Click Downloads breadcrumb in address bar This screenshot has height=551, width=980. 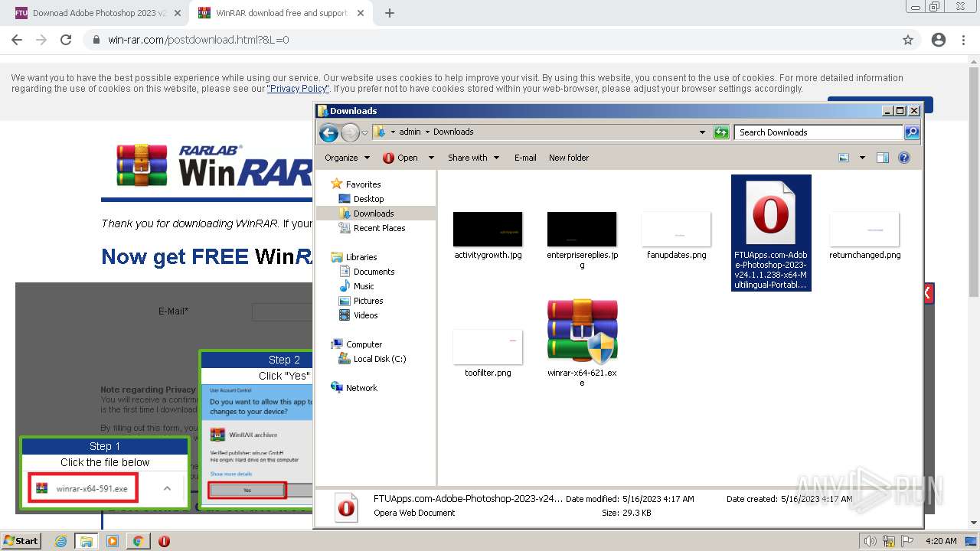(453, 132)
